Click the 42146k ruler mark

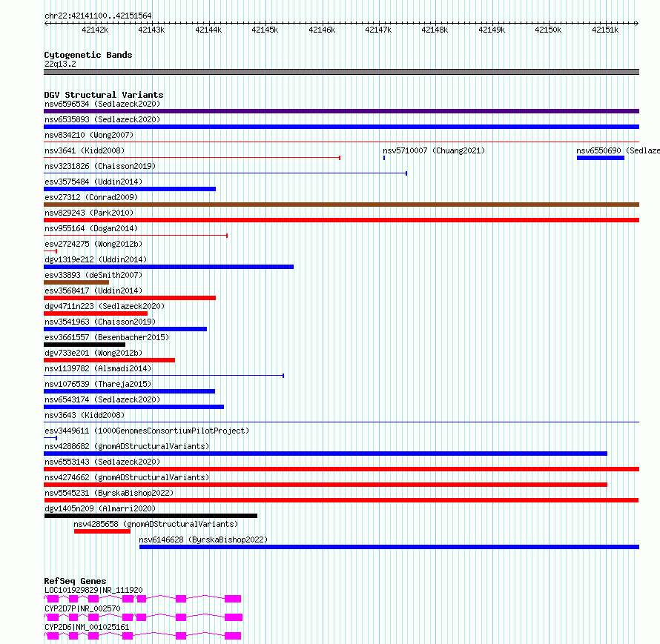coord(322,30)
